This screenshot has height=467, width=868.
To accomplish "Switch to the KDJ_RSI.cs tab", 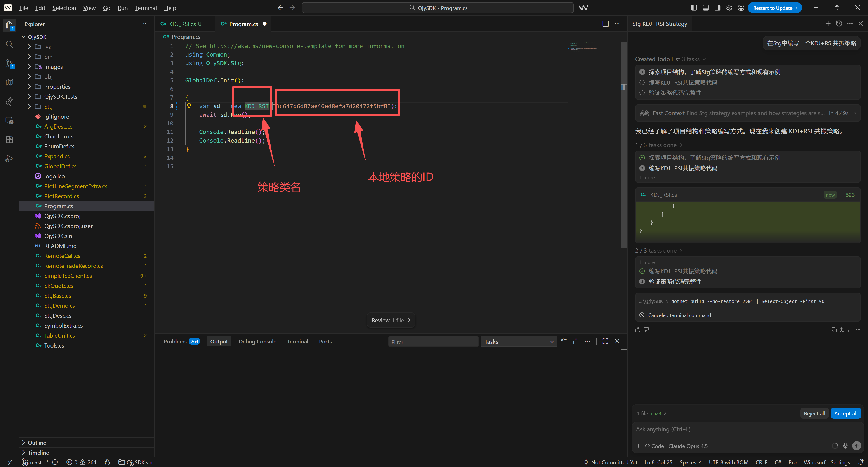I will [x=182, y=24].
